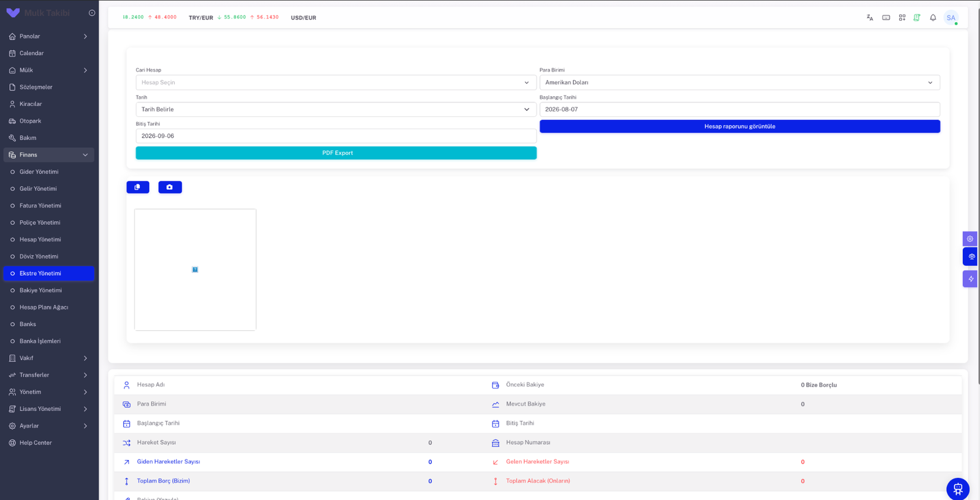This screenshot has width=980, height=500.
Task: Select Ekstre Yönetimi in sidebar
Action: [x=49, y=273]
